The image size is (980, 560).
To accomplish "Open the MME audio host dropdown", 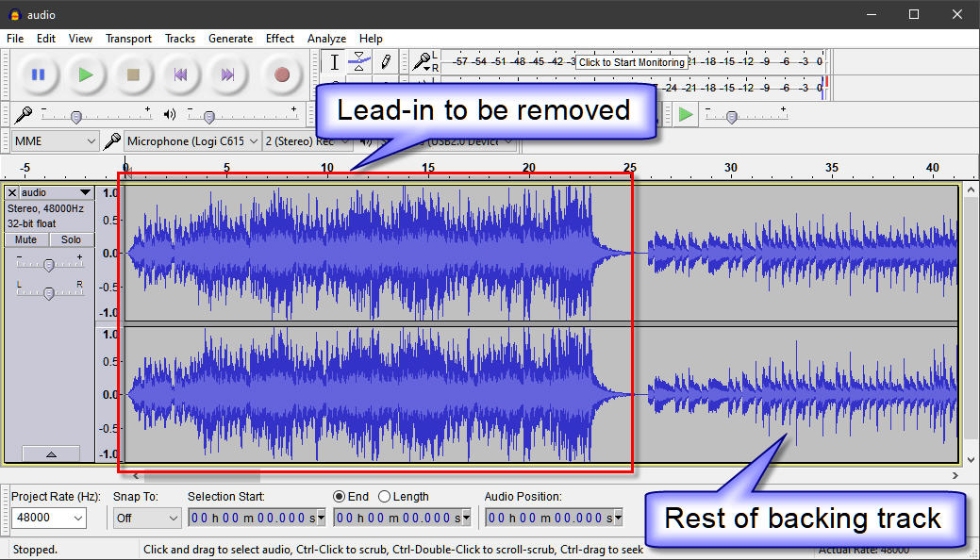I will 55,141.
